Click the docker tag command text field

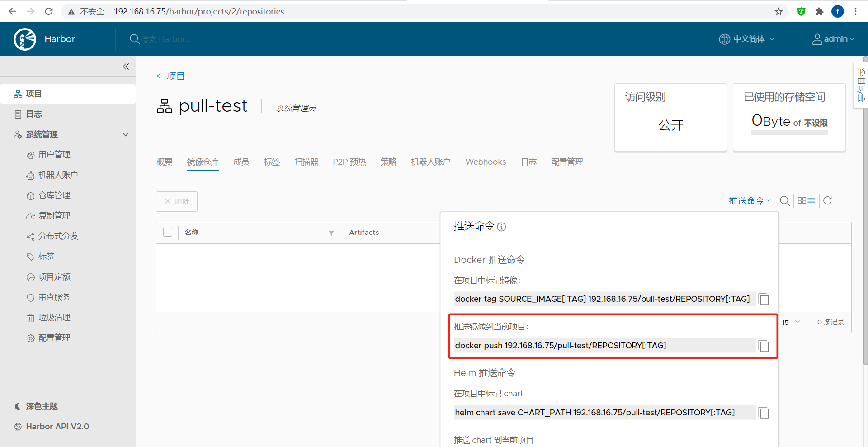pyautogui.click(x=605, y=299)
